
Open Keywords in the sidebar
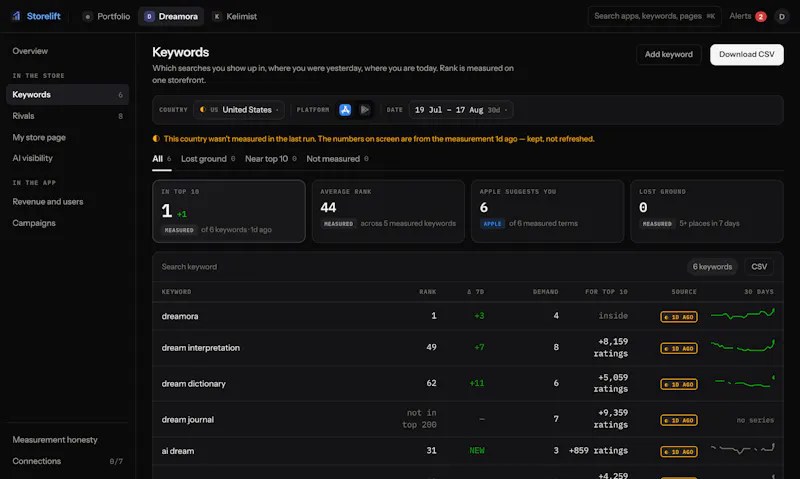(x=67, y=95)
